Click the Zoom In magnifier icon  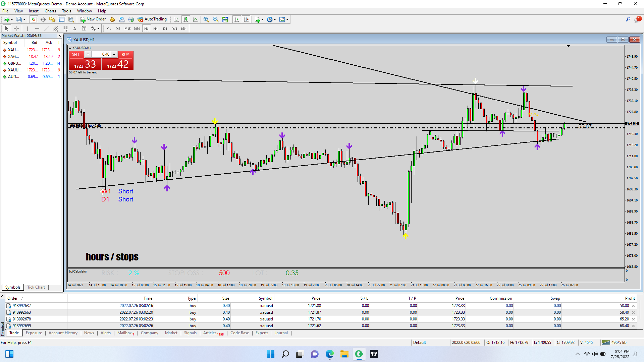click(x=206, y=19)
